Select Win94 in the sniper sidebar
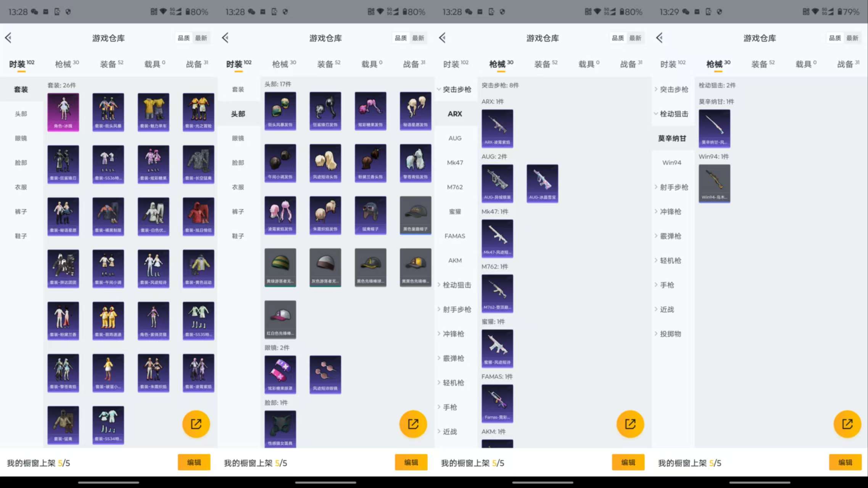 pyautogui.click(x=672, y=163)
